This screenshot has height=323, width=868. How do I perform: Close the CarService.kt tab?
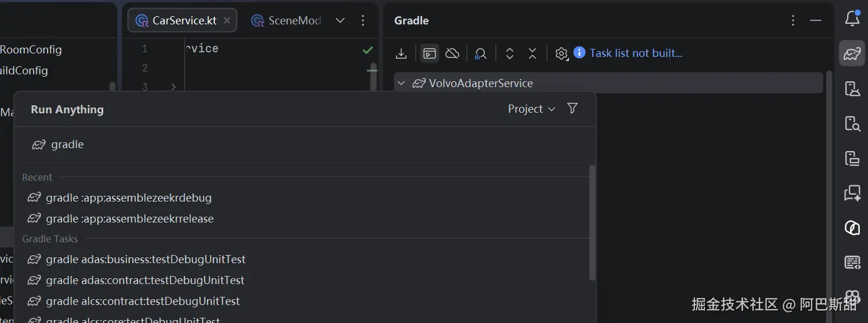227,20
